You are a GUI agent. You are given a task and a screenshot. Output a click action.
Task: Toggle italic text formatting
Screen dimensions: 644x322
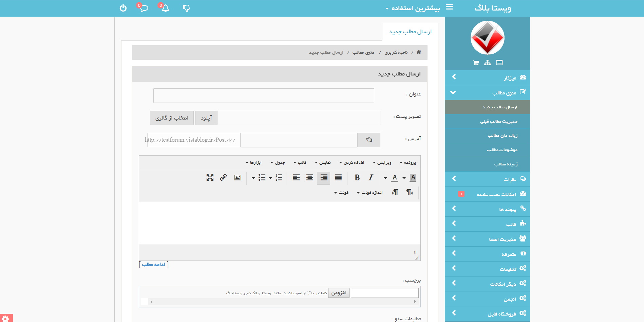coord(371,178)
